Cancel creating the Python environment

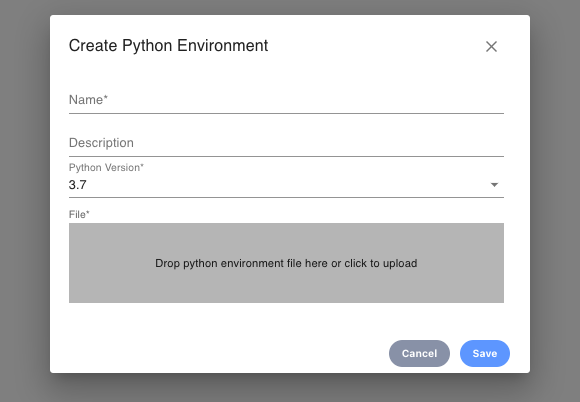pyautogui.click(x=419, y=354)
